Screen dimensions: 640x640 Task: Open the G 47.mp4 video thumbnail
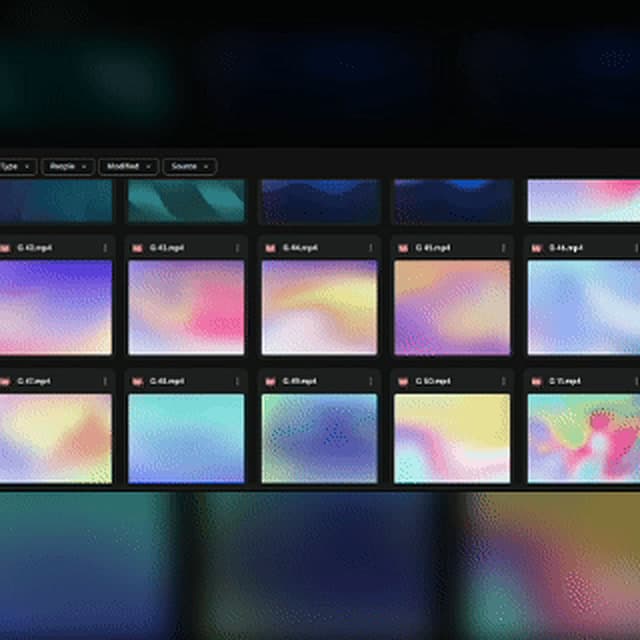[56, 439]
